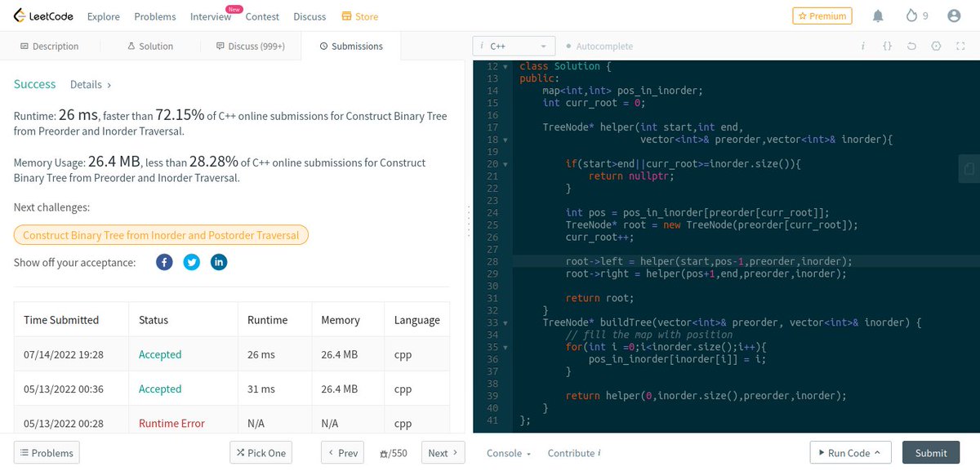Open the Store link
This screenshot has height=471, width=980.
[359, 16]
